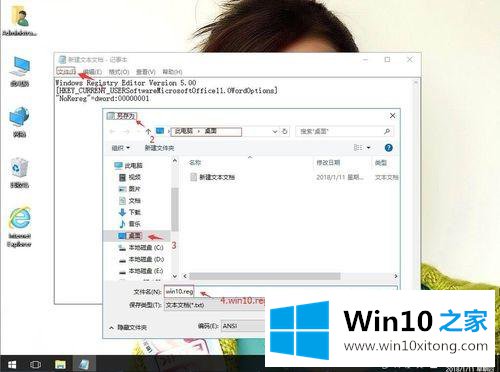Viewport: 500px width, 372px height.
Task: Open the Administrator folder desktop icon
Action: point(19,21)
